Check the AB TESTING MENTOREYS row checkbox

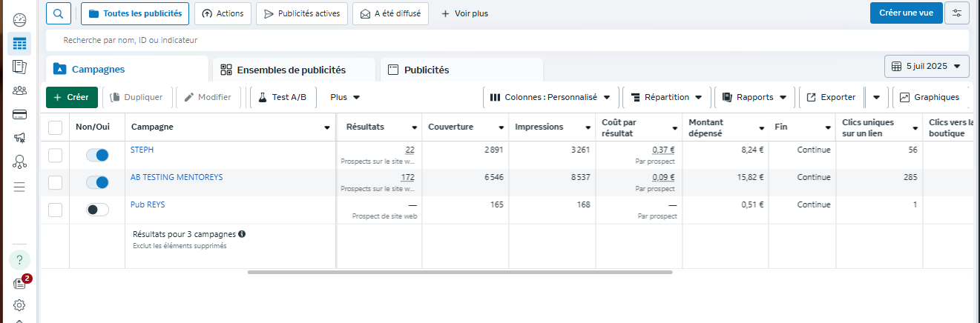tap(55, 182)
